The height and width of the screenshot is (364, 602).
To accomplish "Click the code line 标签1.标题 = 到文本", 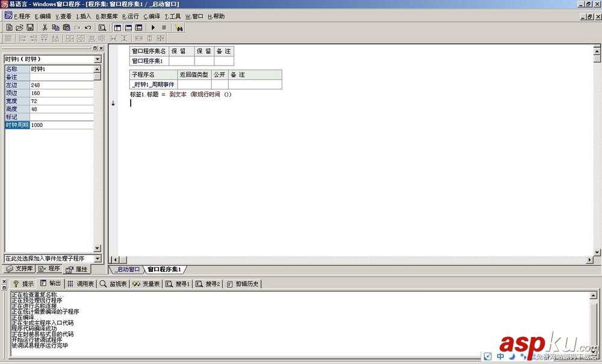I will pyautogui.click(x=181, y=94).
